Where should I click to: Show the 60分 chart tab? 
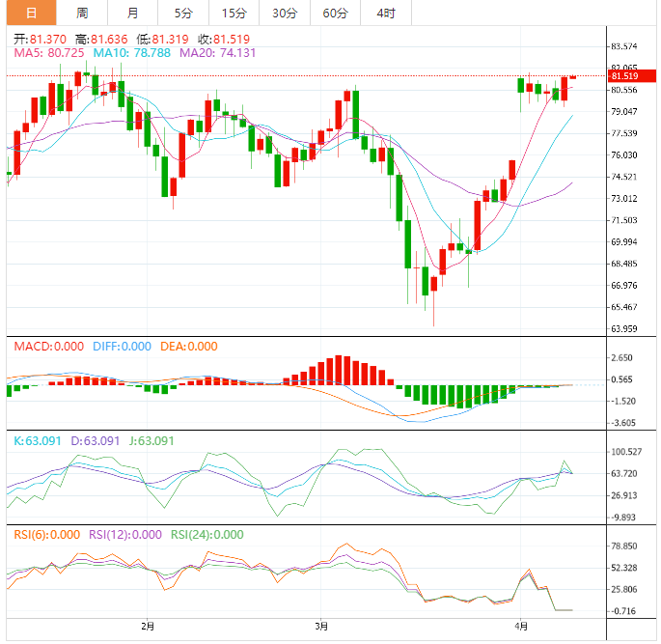pos(335,13)
